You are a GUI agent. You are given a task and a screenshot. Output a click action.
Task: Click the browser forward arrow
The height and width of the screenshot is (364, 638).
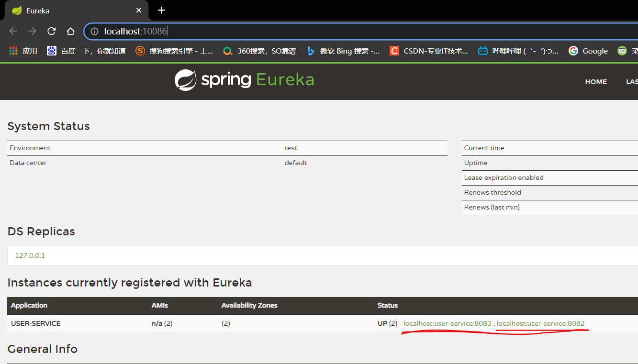click(32, 31)
